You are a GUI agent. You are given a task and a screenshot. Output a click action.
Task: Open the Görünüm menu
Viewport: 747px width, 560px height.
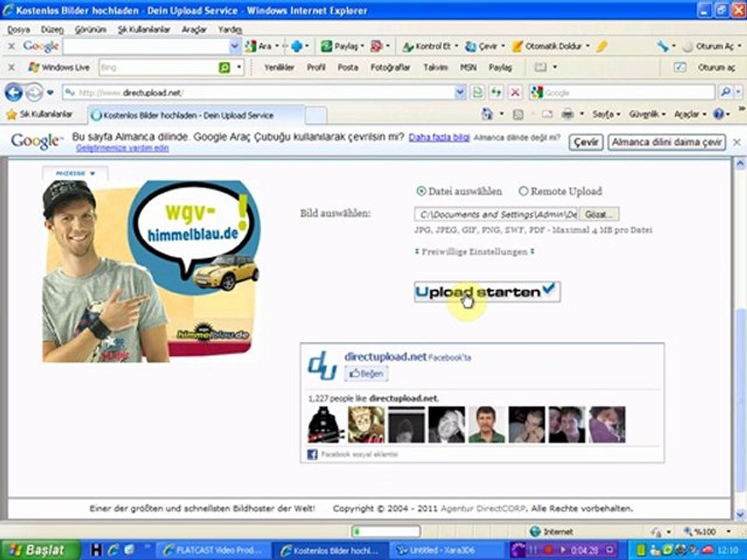tap(90, 30)
